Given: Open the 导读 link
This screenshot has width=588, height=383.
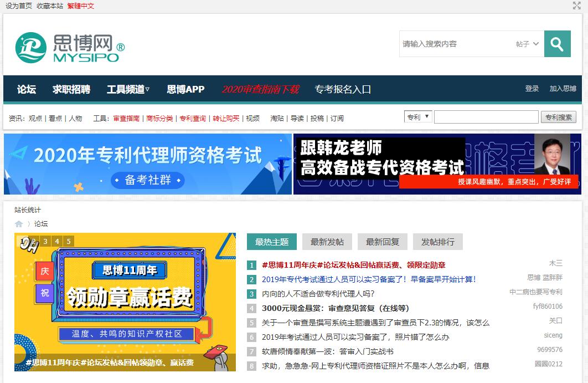Looking at the screenshot, I should click(x=297, y=118).
